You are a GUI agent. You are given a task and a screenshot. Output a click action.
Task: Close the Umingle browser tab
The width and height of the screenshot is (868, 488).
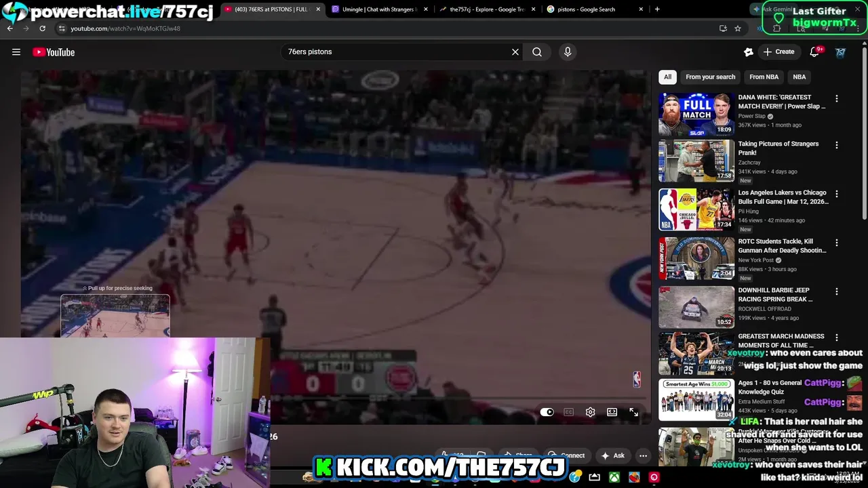point(426,9)
